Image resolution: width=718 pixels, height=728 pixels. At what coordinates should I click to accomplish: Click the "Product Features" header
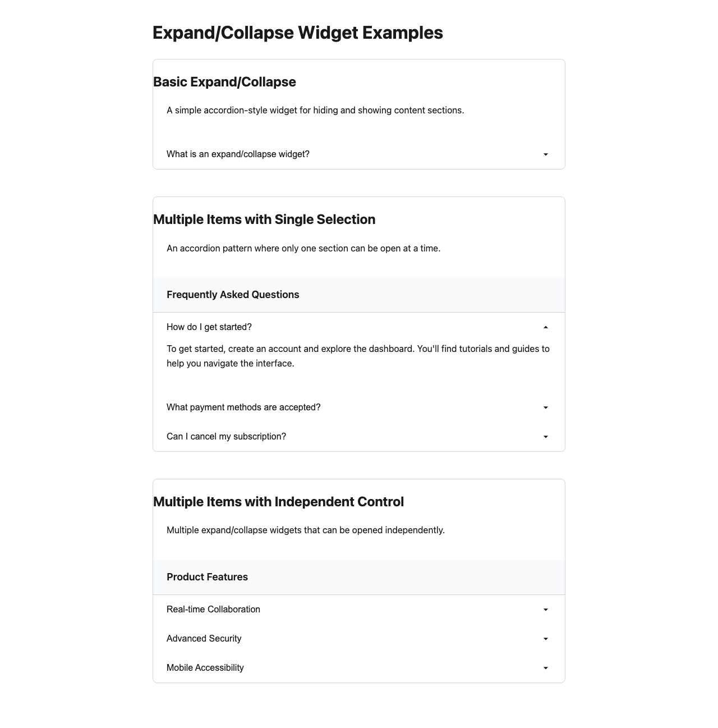coord(207,577)
